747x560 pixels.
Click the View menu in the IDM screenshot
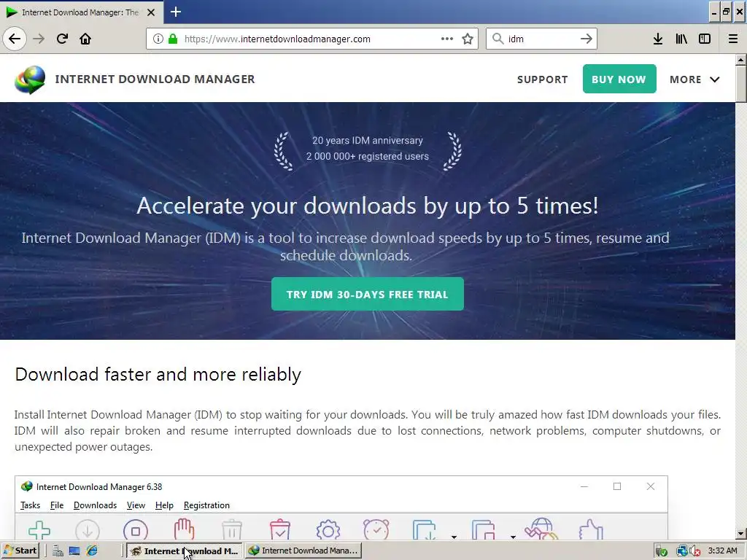pos(136,505)
